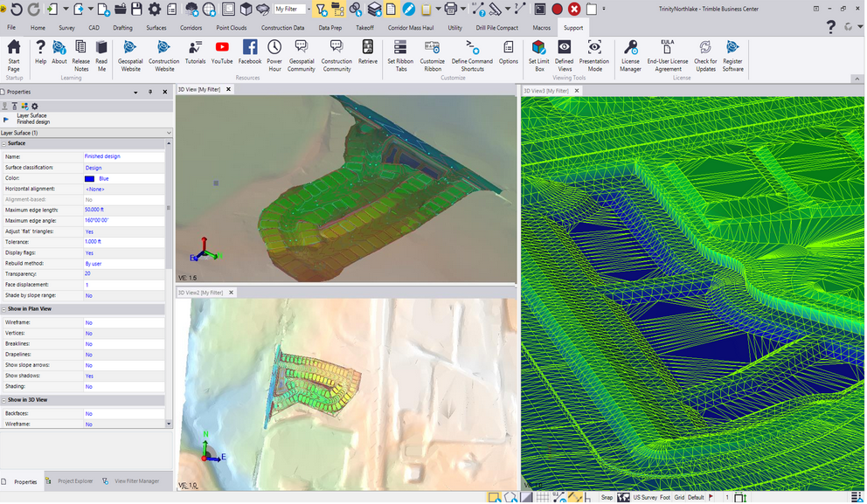867x504 pixels.
Task: Collapse the Surface property group
Action: pos(3,143)
